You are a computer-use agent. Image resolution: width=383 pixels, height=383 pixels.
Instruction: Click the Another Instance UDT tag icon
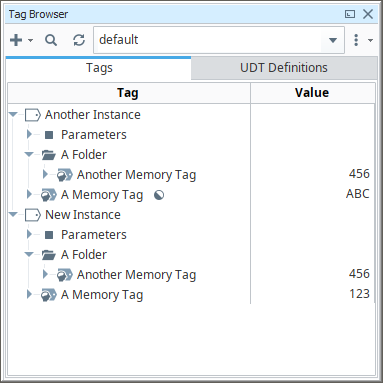coord(33,115)
